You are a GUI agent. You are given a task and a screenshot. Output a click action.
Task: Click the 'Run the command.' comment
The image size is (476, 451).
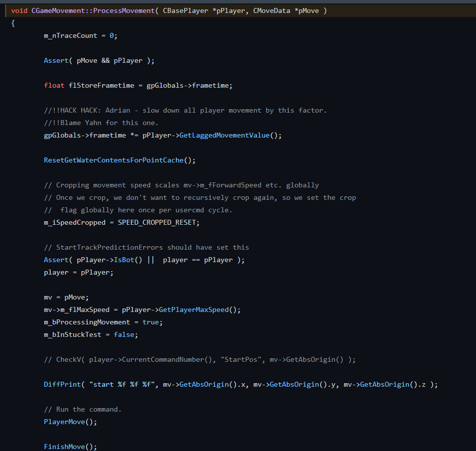(83, 409)
